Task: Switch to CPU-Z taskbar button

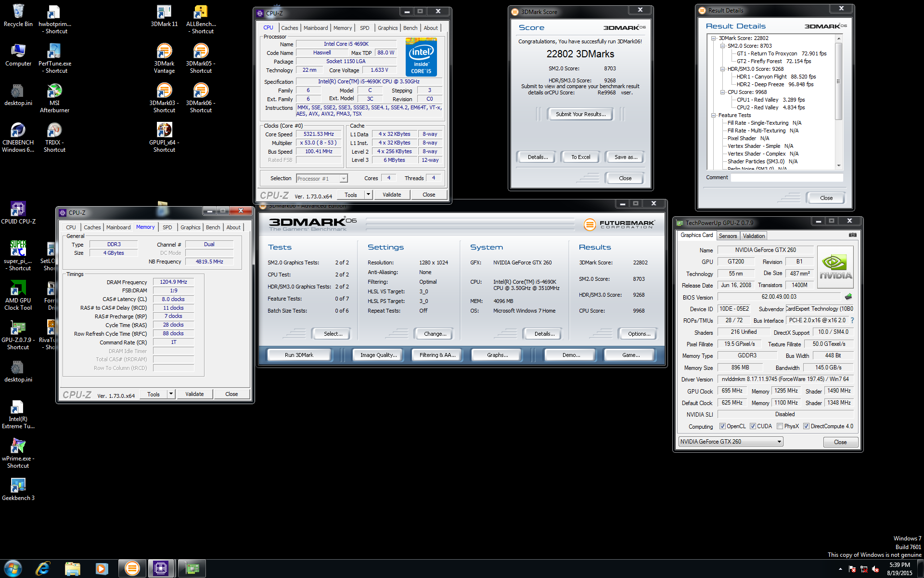Action: point(161,568)
